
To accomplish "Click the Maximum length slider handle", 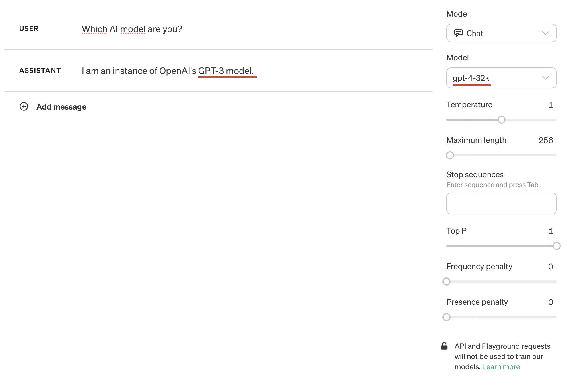I will pyautogui.click(x=450, y=155).
